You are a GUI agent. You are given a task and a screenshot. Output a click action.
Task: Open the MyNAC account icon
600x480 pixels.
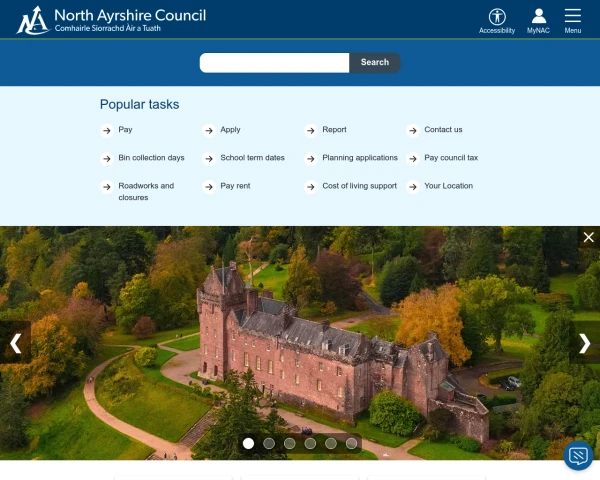click(x=538, y=18)
